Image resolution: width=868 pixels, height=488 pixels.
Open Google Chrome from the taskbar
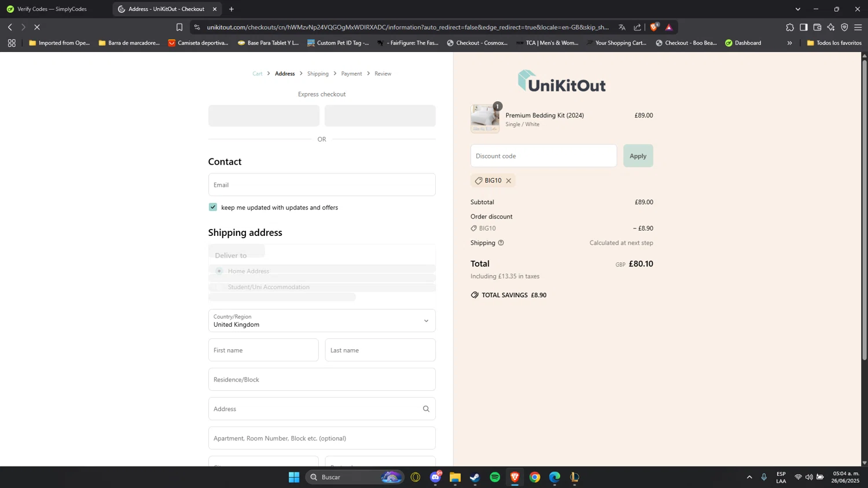(x=535, y=477)
